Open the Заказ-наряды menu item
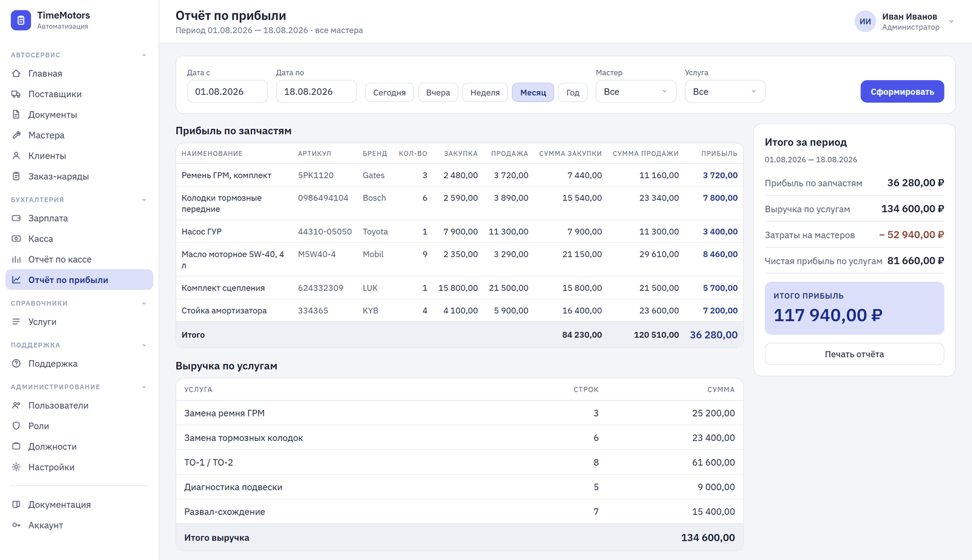The image size is (972, 560). coord(79,176)
